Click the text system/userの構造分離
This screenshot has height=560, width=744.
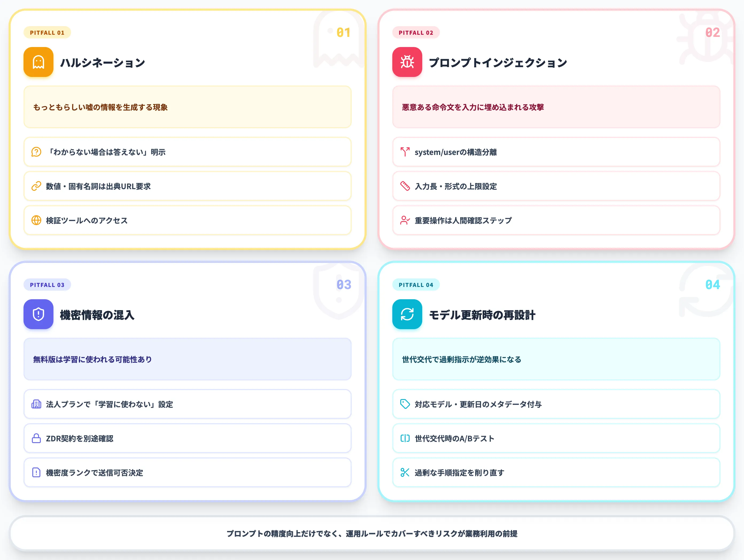[456, 152]
